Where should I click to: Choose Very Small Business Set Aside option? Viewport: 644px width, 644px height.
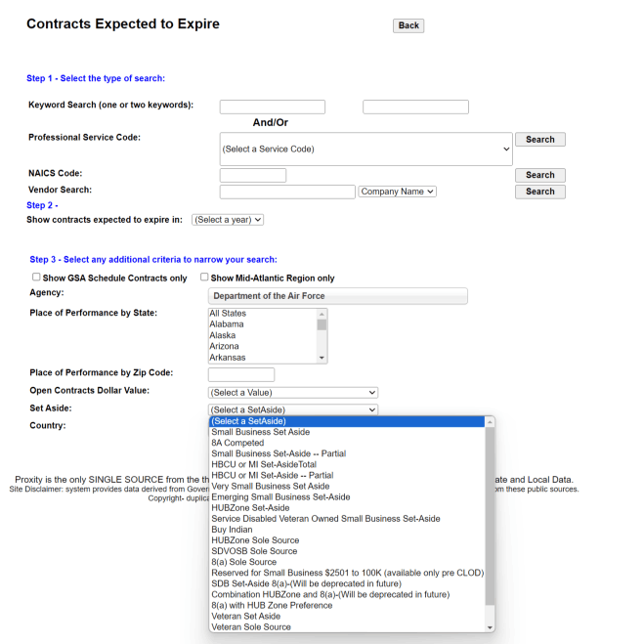point(347,487)
